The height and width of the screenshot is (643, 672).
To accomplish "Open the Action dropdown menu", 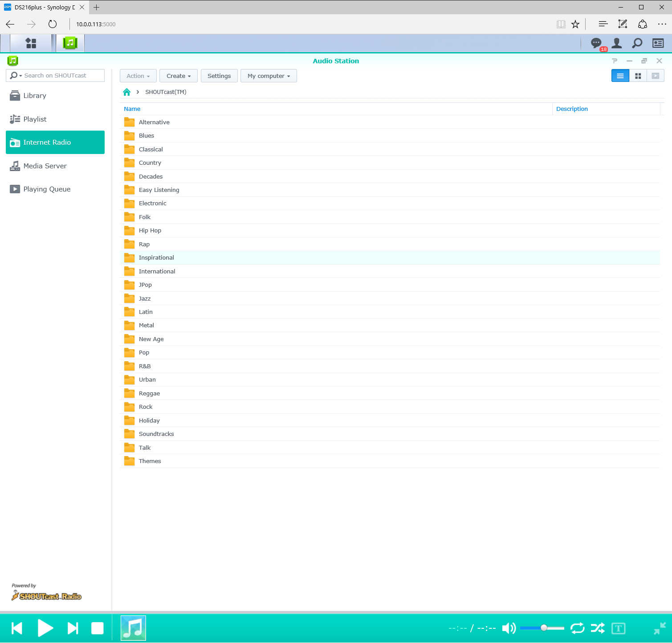I will (x=138, y=76).
